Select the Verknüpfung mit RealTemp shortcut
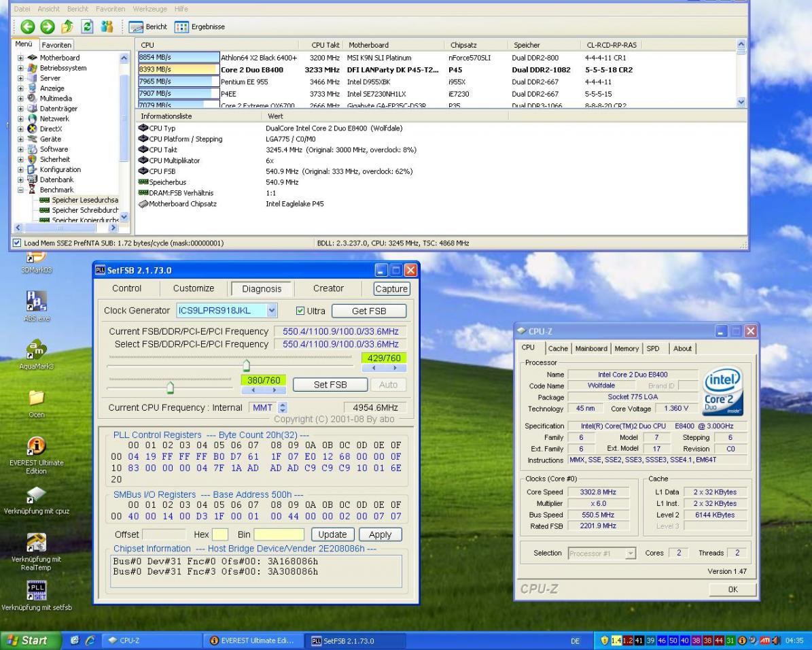This screenshot has height=650, width=812. point(36,551)
